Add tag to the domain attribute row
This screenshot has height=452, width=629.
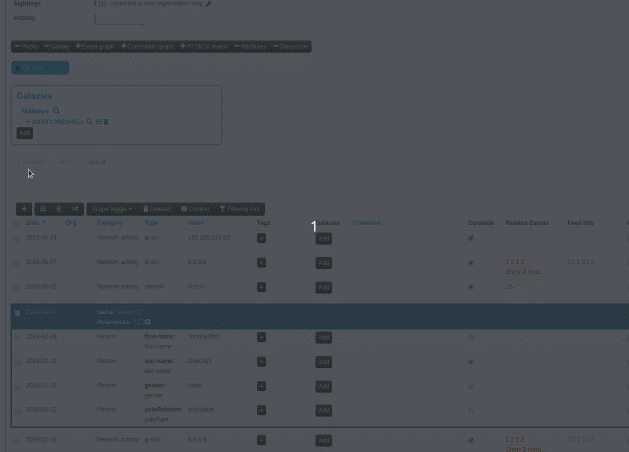(261, 287)
